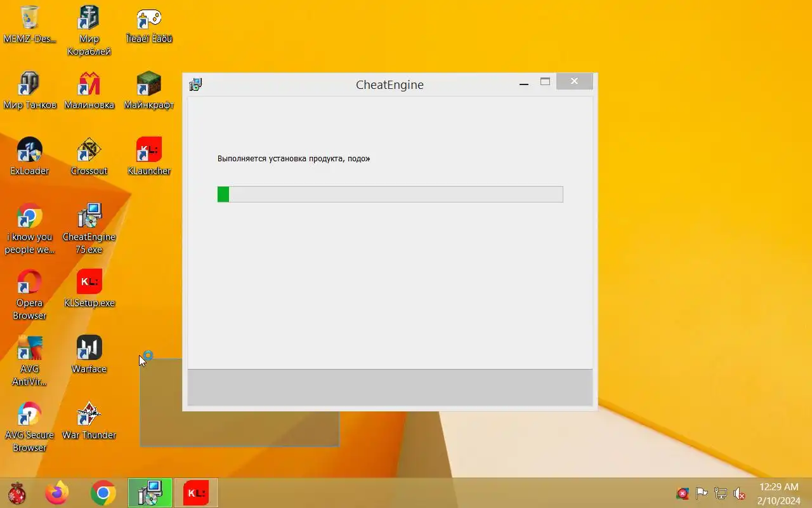Screen dimensions: 812x508
Task: Click the 'Выполняется установка продукта' status text
Action: [x=294, y=159]
